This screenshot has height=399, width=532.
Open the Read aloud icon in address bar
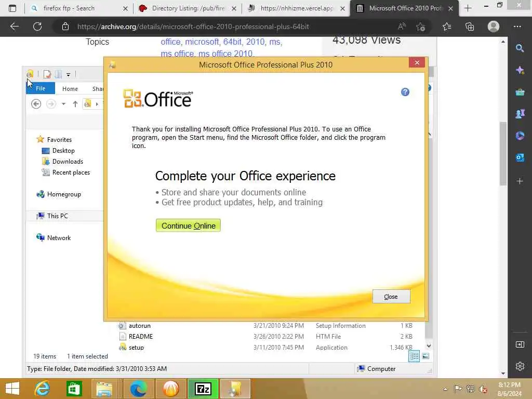pos(402,26)
